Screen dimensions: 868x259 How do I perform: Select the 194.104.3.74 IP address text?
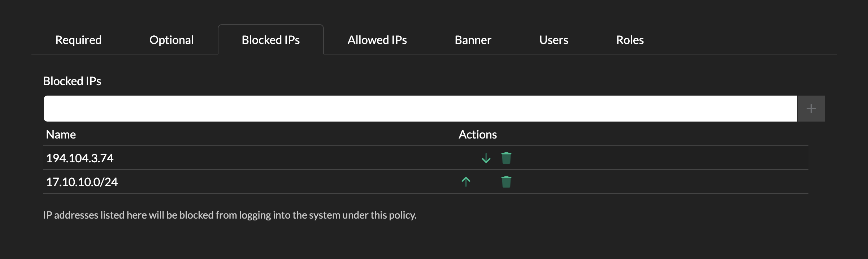click(80, 158)
